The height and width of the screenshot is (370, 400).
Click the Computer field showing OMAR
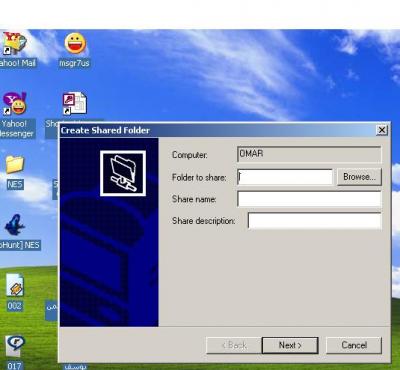pyautogui.click(x=309, y=154)
